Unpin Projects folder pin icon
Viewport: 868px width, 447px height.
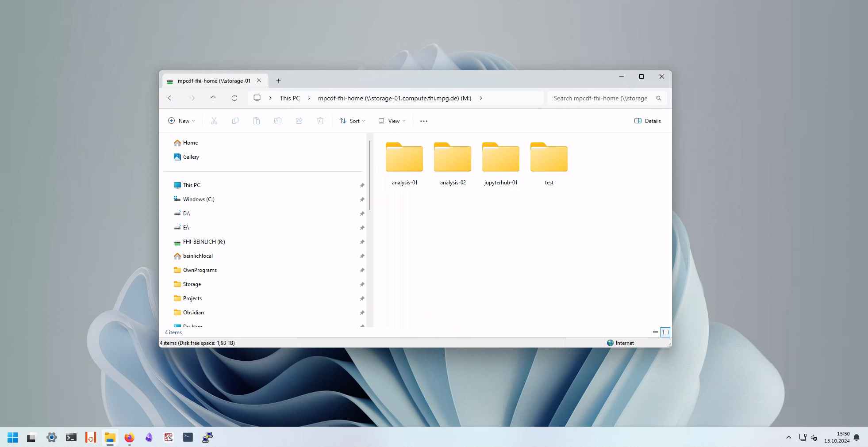pos(362,298)
